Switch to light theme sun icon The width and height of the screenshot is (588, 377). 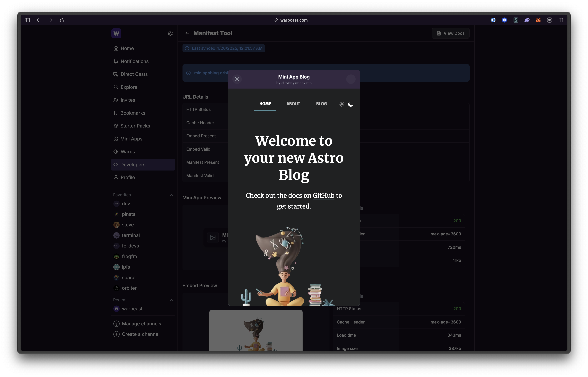(x=342, y=104)
